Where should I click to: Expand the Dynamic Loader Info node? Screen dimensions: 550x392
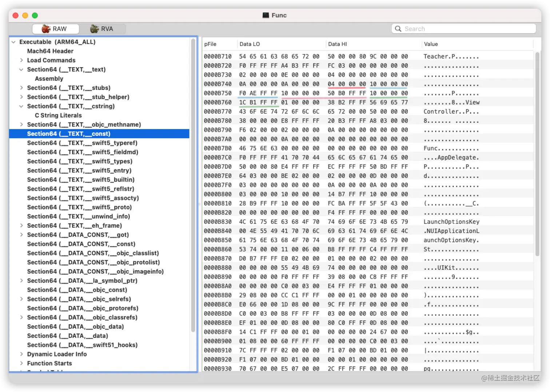click(x=21, y=354)
